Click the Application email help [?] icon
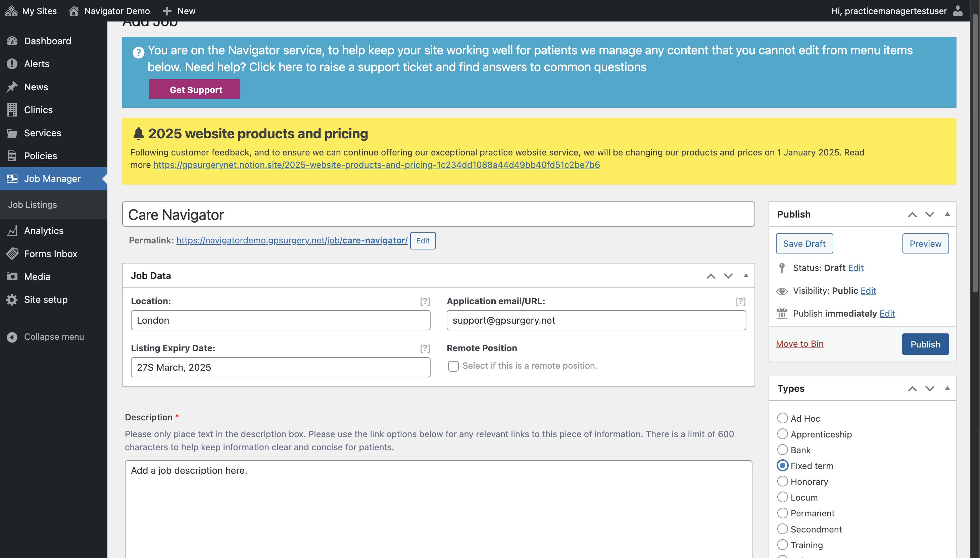 (741, 301)
